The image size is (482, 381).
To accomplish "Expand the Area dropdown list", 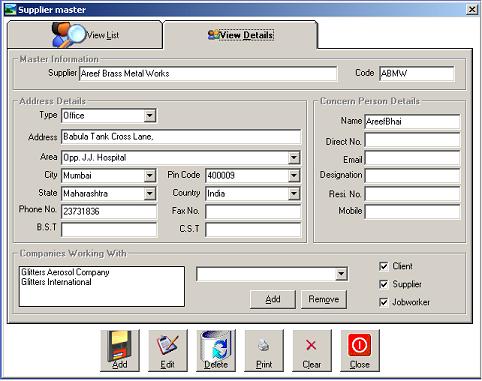I will pos(294,158).
